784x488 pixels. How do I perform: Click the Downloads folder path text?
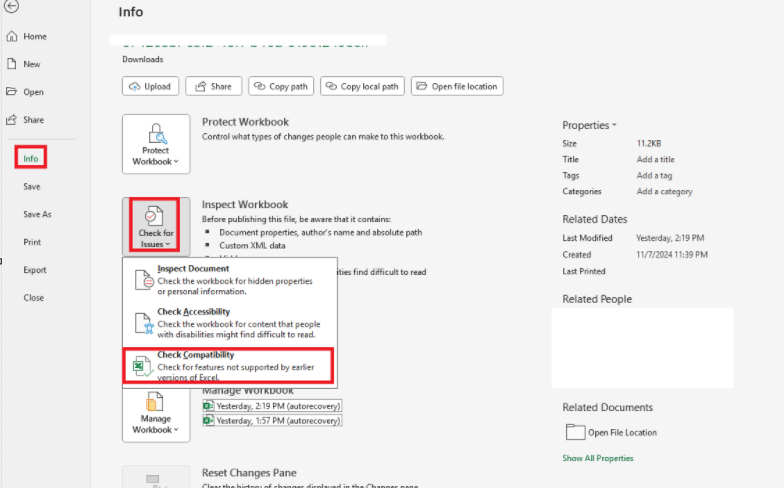click(142, 59)
